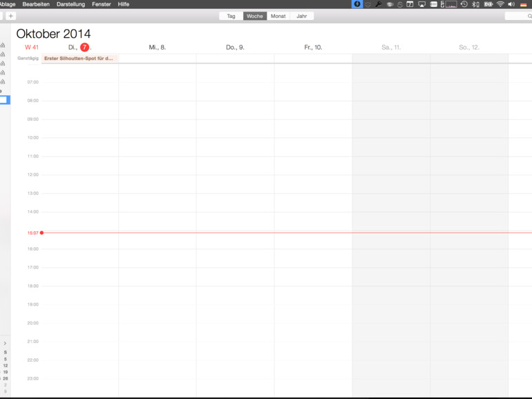Image resolution: width=532 pixels, height=399 pixels.
Task: Open the volume control icon
Action: click(511, 4)
